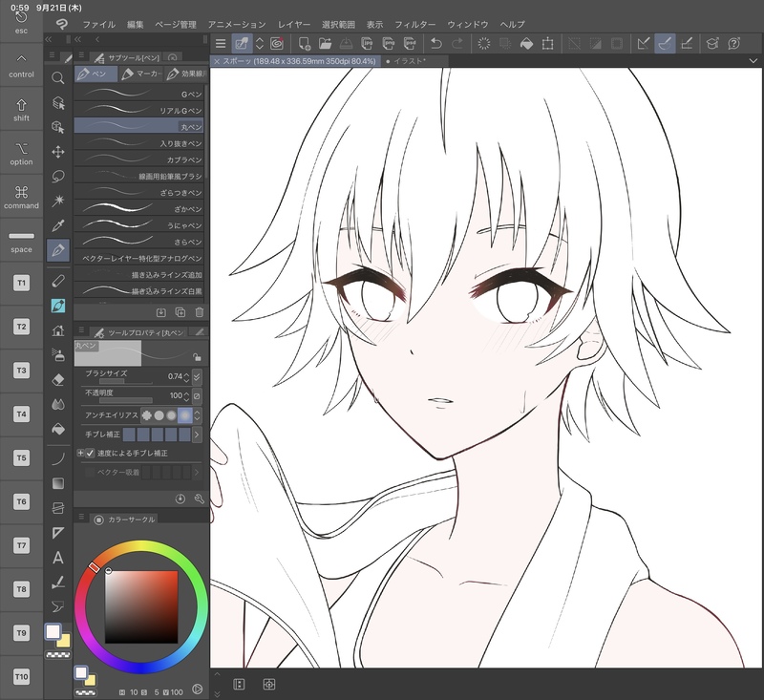The height and width of the screenshot is (700, 764).
Task: Click the Scale/Rotate transform icon
Action: click(x=547, y=44)
